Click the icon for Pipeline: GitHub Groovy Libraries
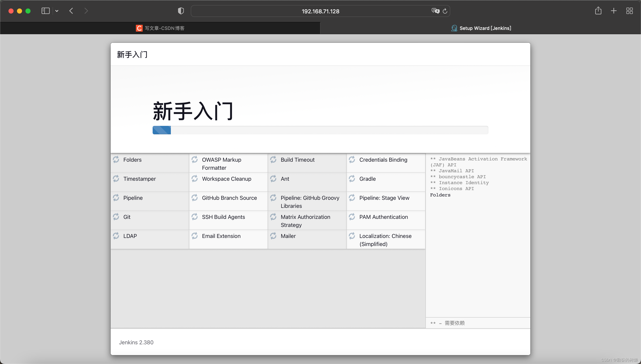This screenshot has width=641, height=364. (x=273, y=198)
